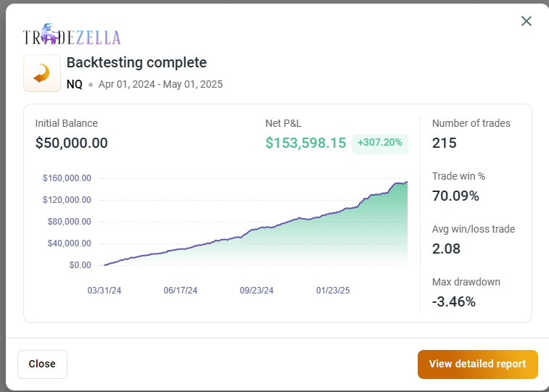The height and width of the screenshot is (392, 549).
Task: Click the Backtesting complete heading
Action: point(136,63)
